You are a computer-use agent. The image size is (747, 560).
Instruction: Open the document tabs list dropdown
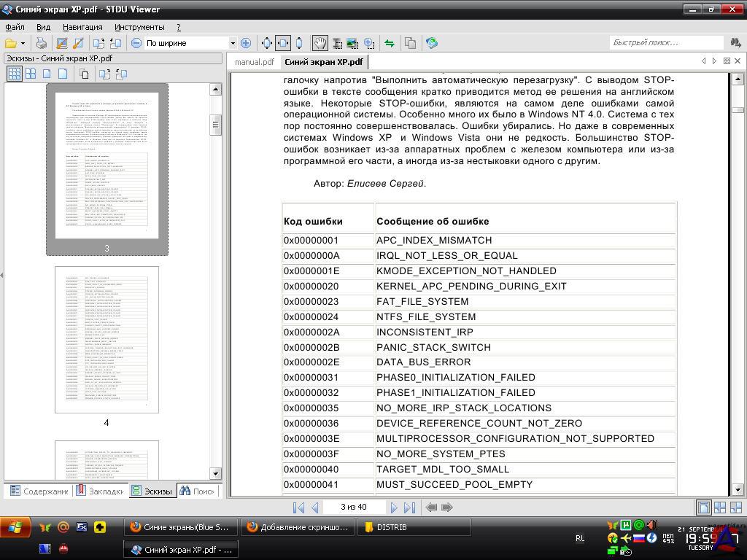727,61
